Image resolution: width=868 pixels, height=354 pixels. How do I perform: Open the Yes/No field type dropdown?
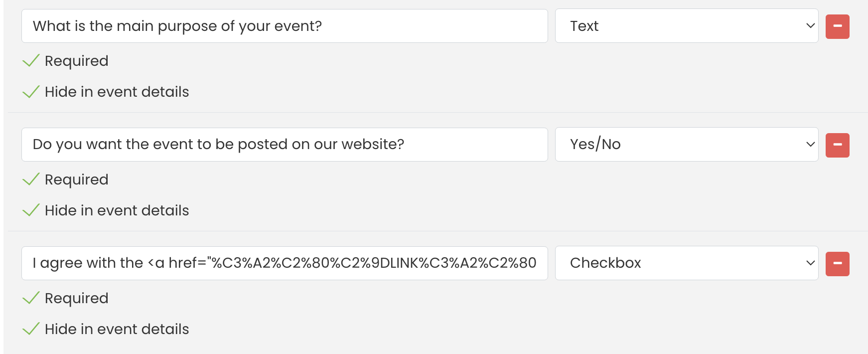pos(687,145)
